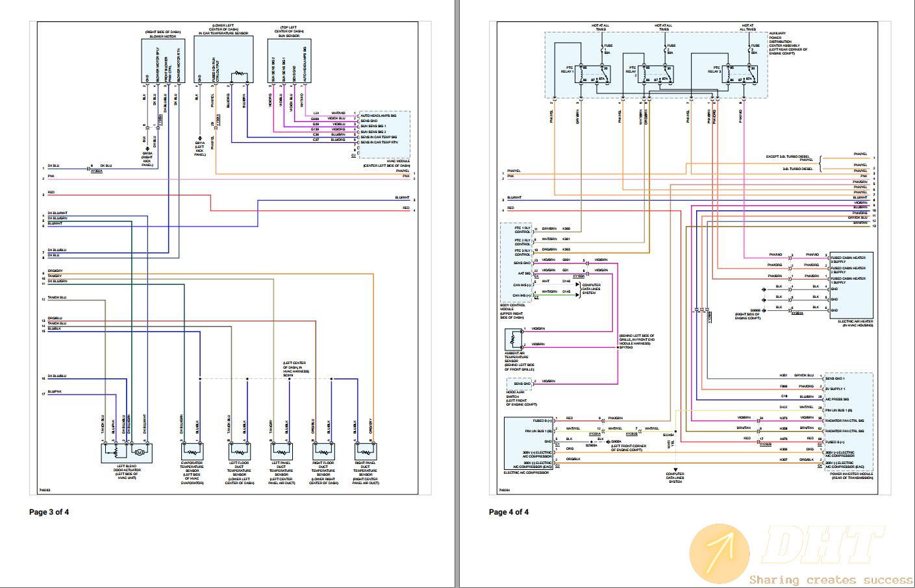Viewport: 915px width, 588px height.
Task: Click the G906B ground label
Action: (x=756, y=310)
